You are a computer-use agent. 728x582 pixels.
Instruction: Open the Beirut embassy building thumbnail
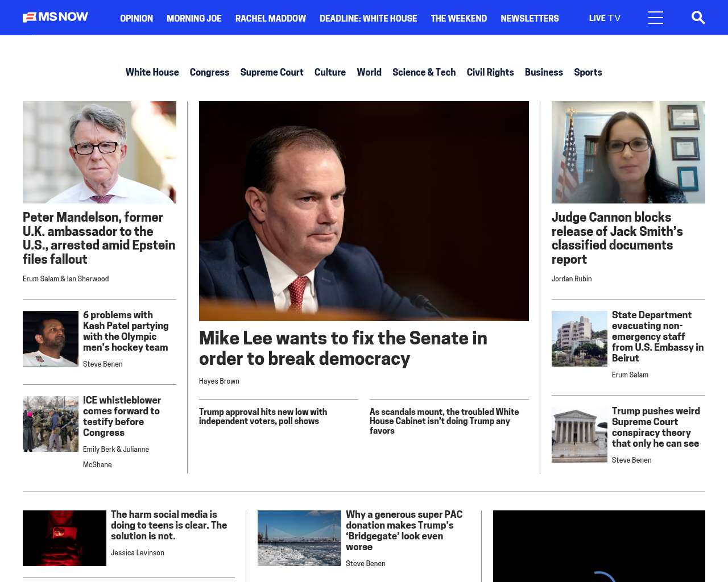coord(579,339)
